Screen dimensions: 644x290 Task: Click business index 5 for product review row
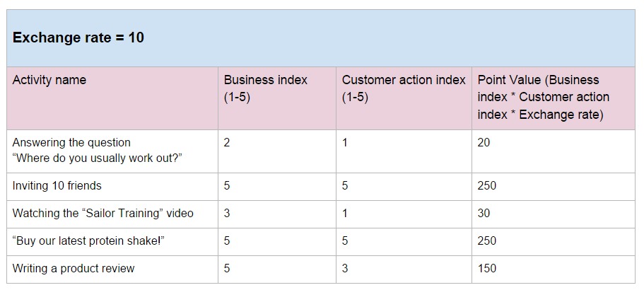pos(277,269)
